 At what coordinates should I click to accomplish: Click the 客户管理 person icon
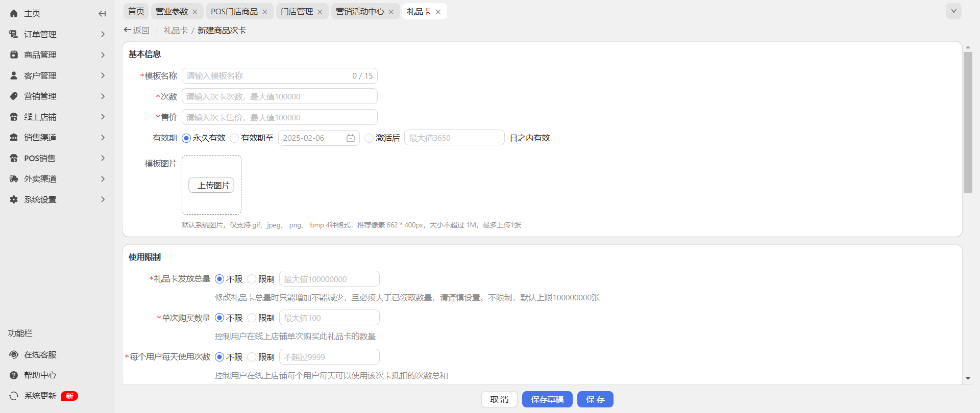pyautogui.click(x=14, y=75)
